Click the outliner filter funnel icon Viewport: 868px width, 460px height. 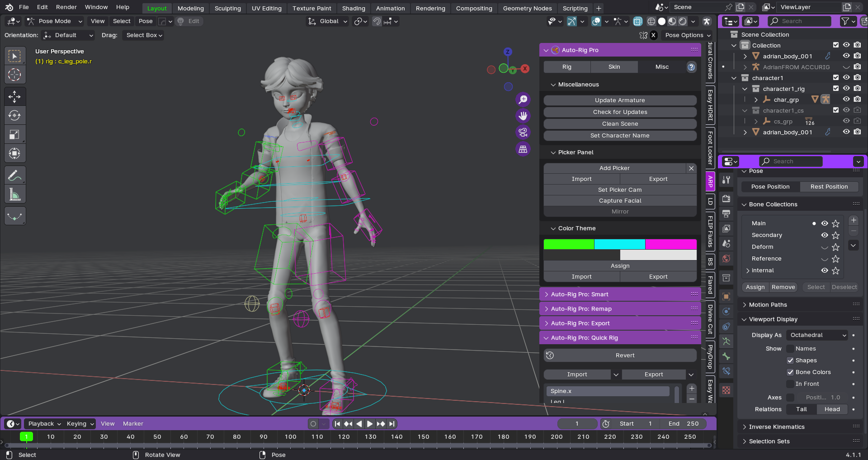844,21
